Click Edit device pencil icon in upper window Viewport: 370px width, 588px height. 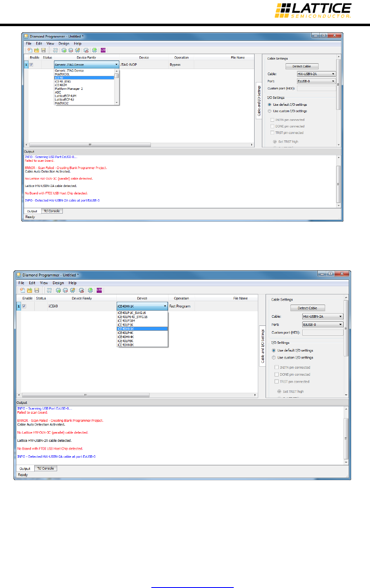pyautogui.click(x=77, y=50)
